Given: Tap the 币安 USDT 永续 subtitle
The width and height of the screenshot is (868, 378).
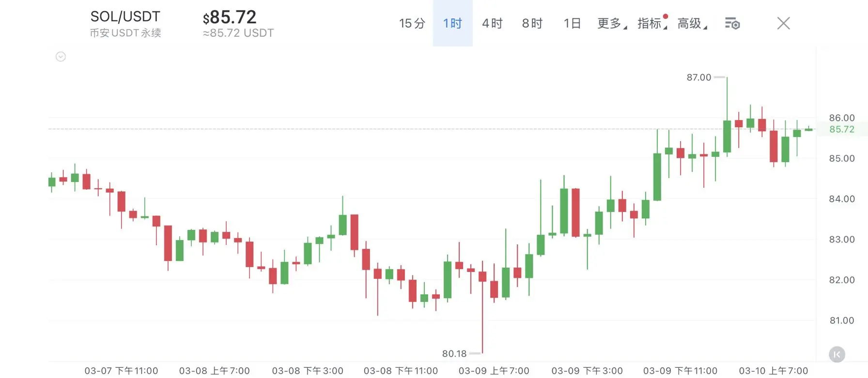Looking at the screenshot, I should click(x=125, y=33).
